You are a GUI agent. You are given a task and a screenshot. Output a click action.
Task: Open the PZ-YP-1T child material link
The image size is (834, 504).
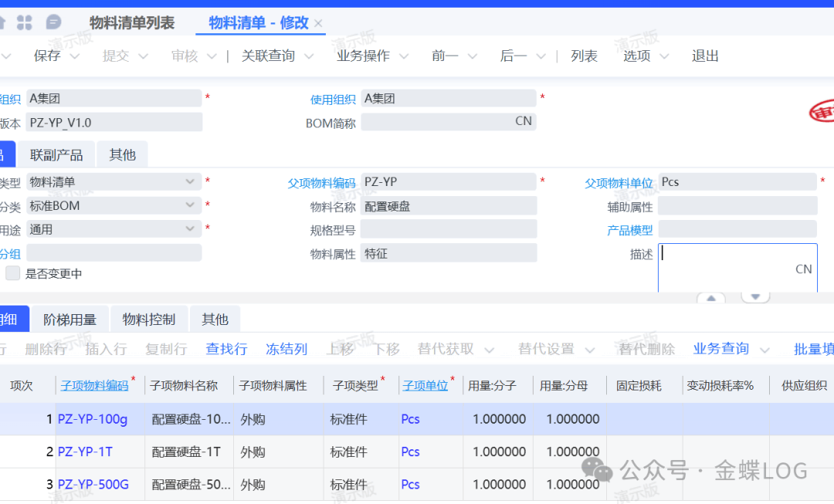tap(86, 452)
